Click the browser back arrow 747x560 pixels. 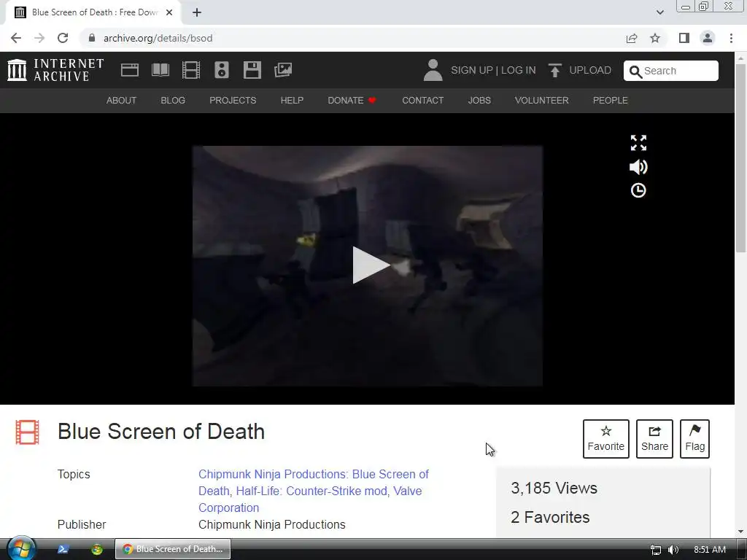click(16, 38)
